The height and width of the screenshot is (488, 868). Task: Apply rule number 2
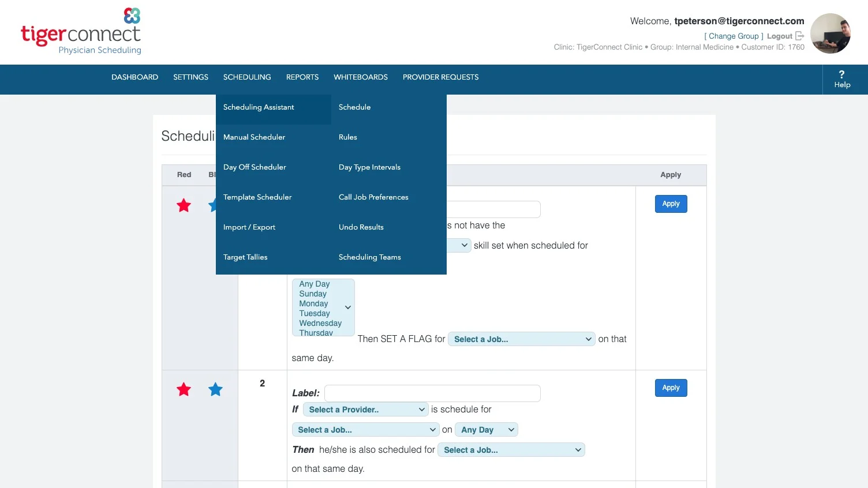(x=671, y=388)
